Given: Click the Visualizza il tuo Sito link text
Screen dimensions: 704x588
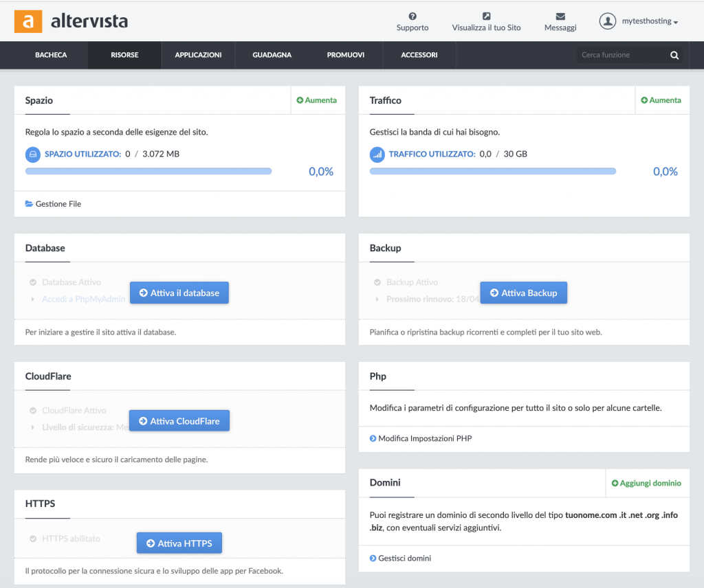Looking at the screenshot, I should point(486,27).
